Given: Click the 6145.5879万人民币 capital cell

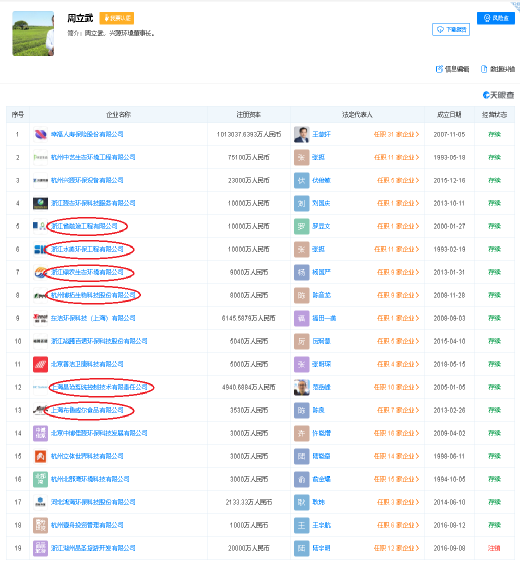Looking at the screenshot, I should click(249, 318).
